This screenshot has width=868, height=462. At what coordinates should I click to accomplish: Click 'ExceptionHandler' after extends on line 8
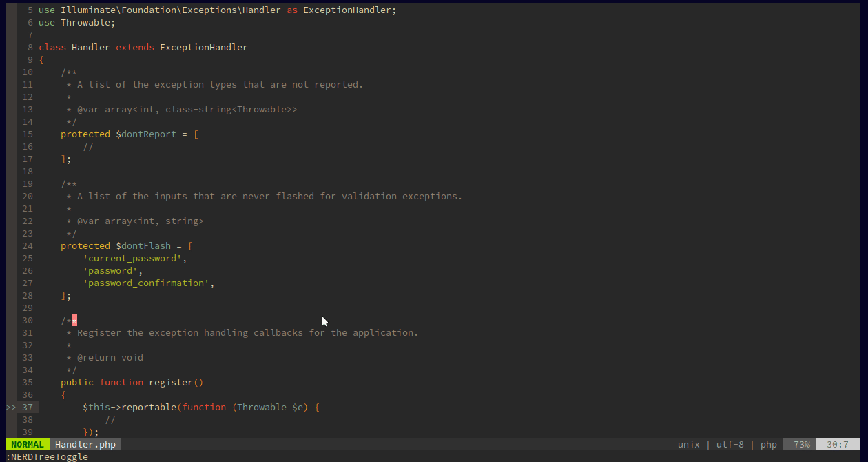click(204, 48)
